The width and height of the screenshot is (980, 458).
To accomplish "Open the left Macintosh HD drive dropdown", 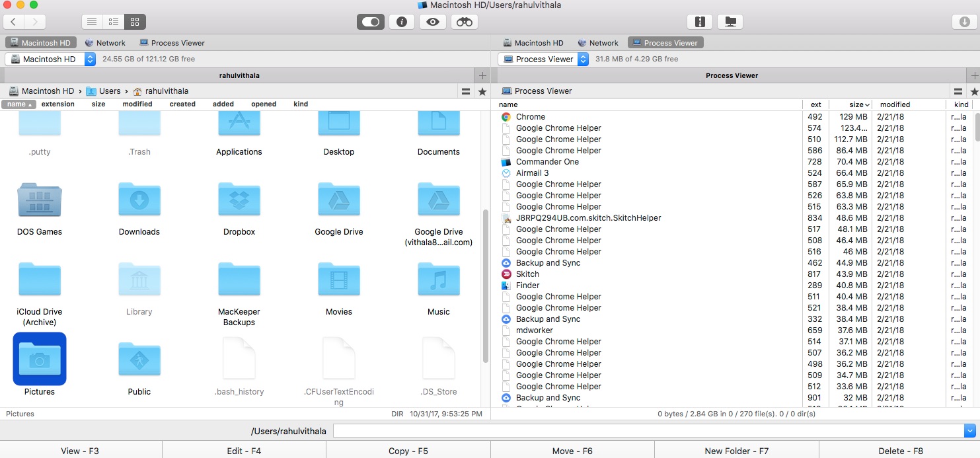I will coord(50,59).
